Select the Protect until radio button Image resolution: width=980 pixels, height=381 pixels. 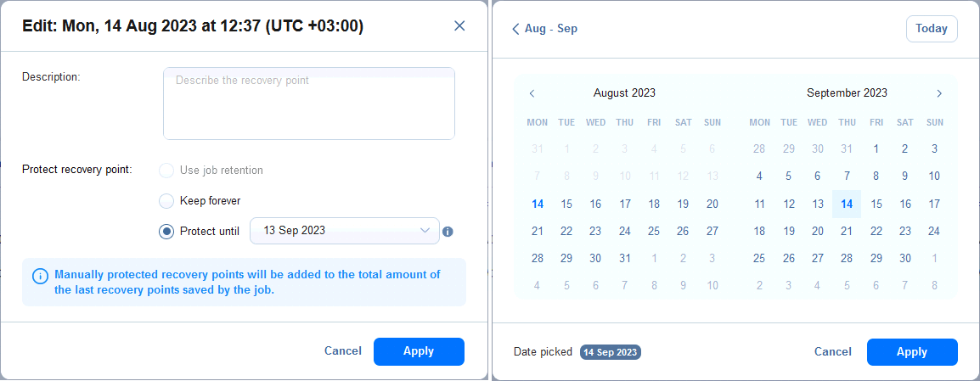point(166,231)
